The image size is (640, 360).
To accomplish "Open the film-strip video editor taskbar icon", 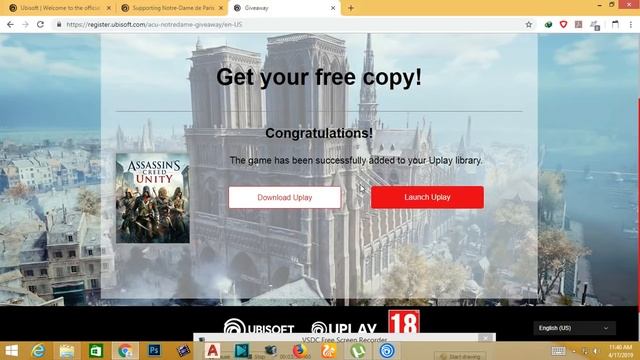I will 183,351.
